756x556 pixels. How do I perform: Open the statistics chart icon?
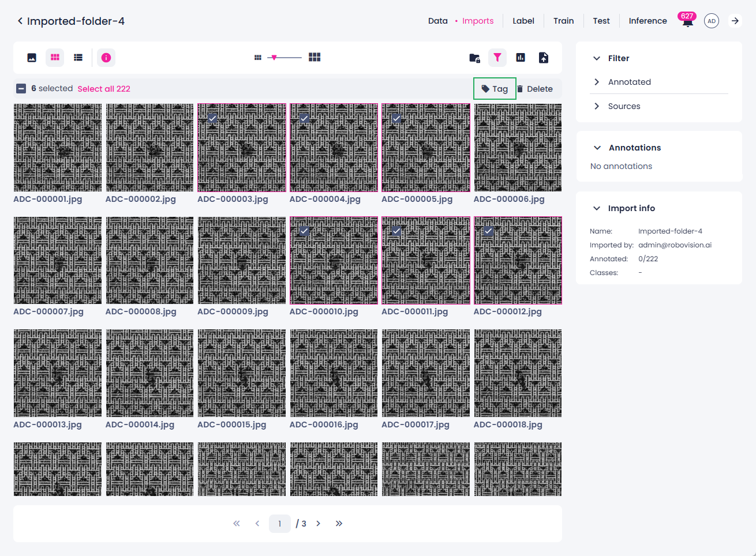pyautogui.click(x=521, y=58)
